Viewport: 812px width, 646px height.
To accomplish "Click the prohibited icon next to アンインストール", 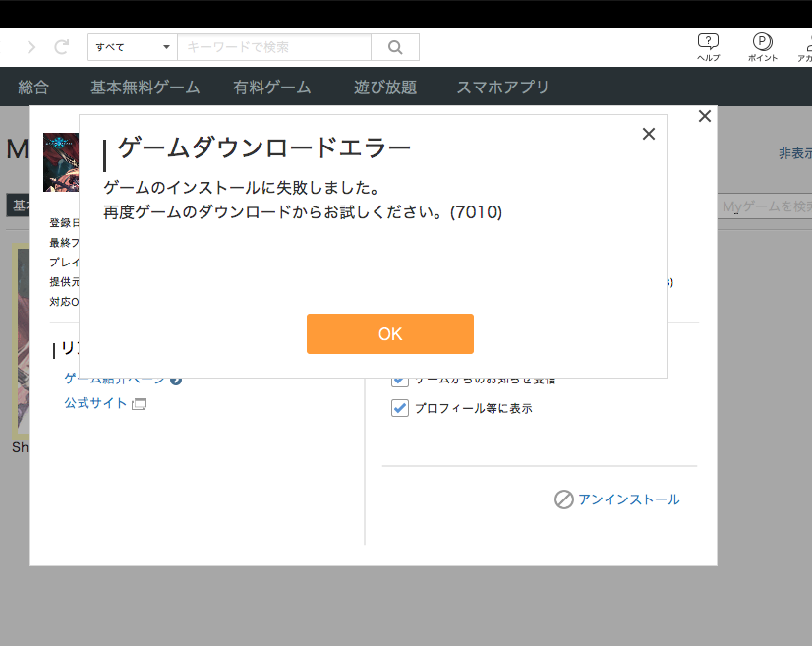I will pos(563,499).
